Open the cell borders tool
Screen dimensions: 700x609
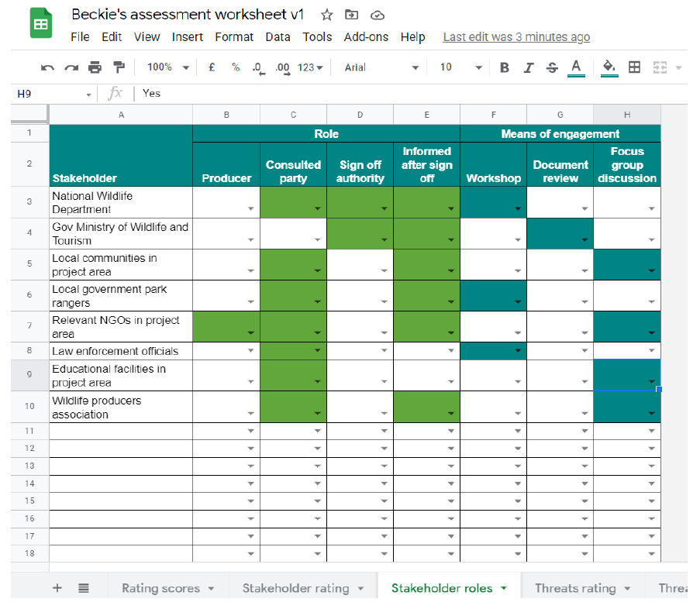pyautogui.click(x=634, y=67)
